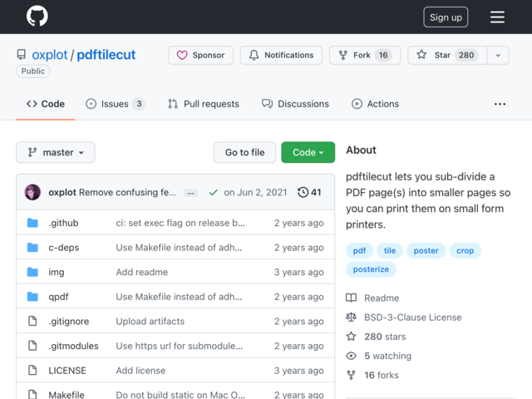Open 'ci: set exec flag on release' commit
532x399 pixels.
[180, 223]
